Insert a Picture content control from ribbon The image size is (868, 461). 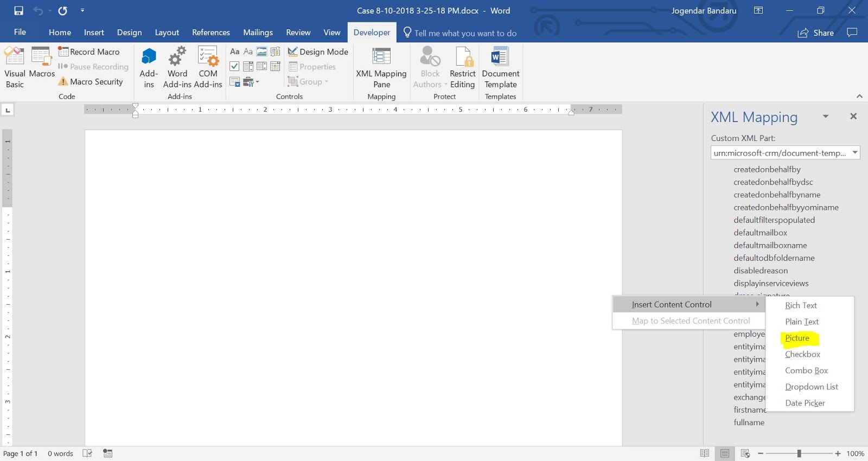click(261, 52)
